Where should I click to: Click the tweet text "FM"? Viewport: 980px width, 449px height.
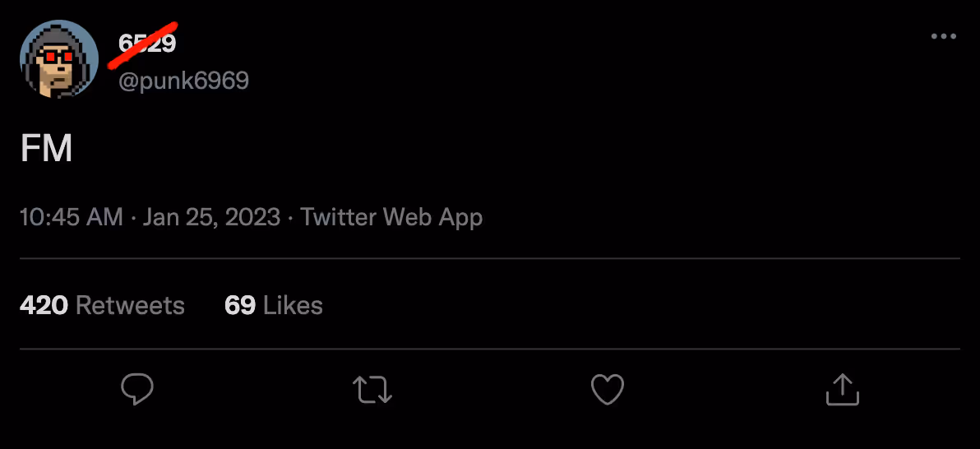coord(46,150)
